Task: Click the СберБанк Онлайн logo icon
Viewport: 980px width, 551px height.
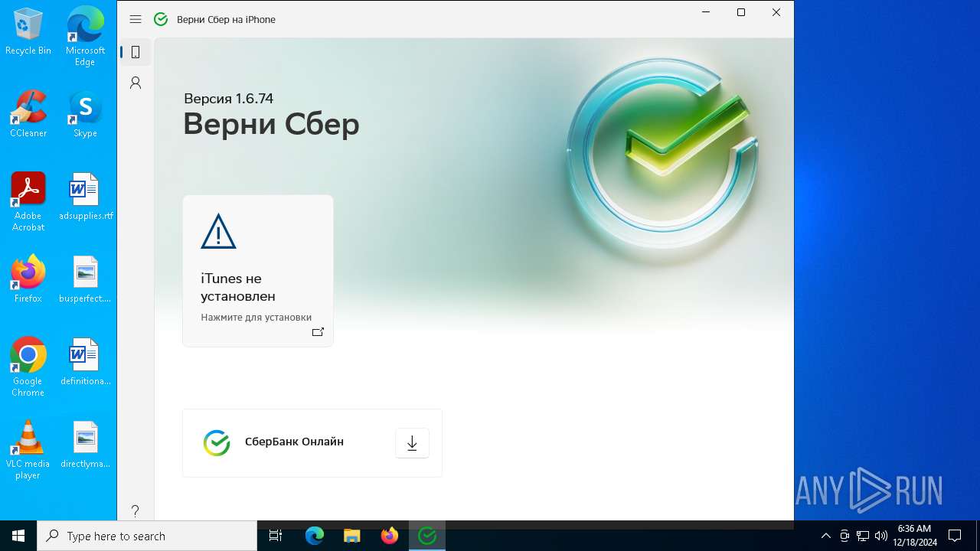Action: pyautogui.click(x=217, y=442)
